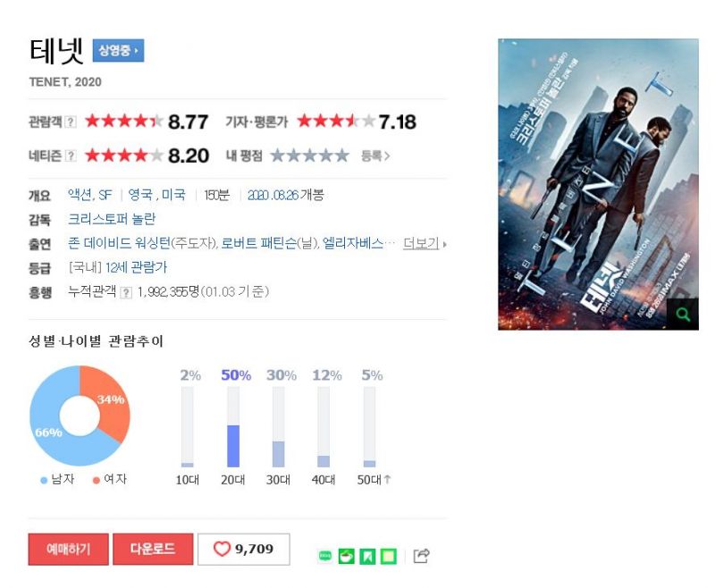Share to Naver Blog via chat-bubble icon
Screen dimensions: 715x588
point(325,556)
